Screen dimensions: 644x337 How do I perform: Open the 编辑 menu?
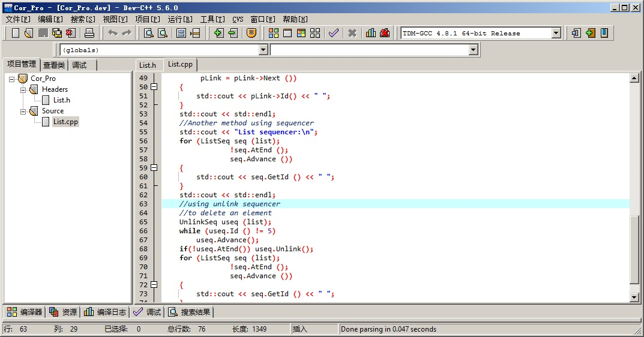coord(50,19)
